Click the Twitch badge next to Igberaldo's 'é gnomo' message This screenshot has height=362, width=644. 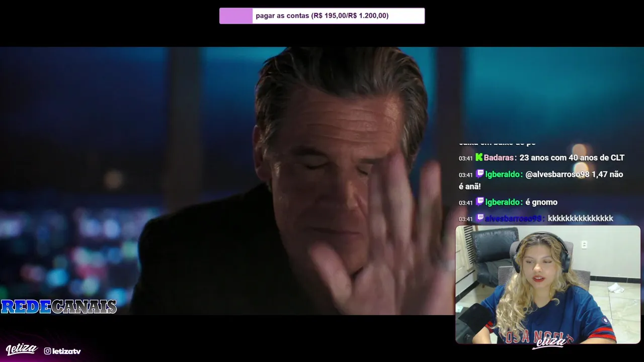(x=479, y=202)
